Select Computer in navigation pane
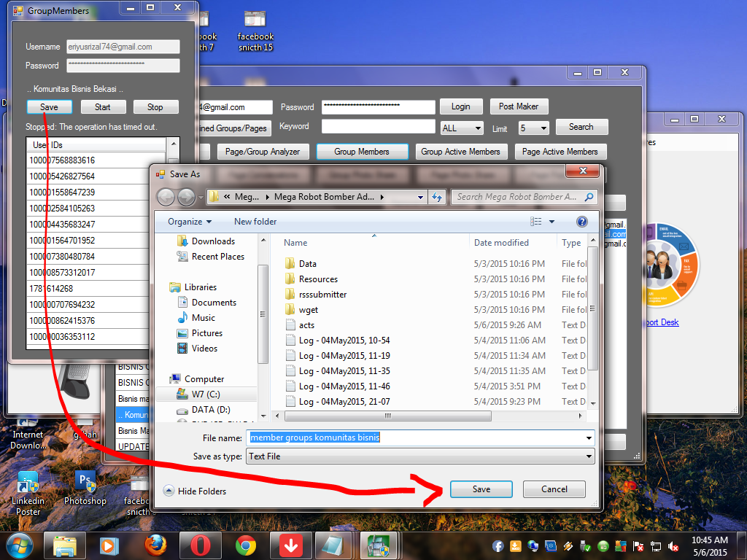The width and height of the screenshot is (747, 560). click(x=197, y=379)
